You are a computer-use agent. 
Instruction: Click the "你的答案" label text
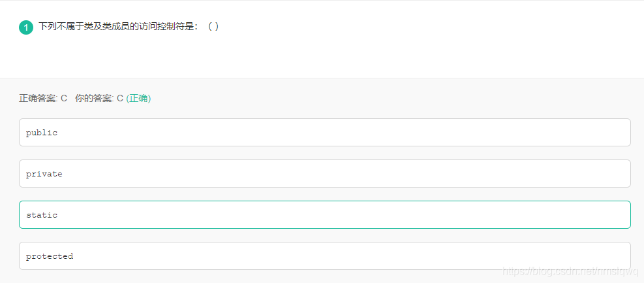[94, 98]
